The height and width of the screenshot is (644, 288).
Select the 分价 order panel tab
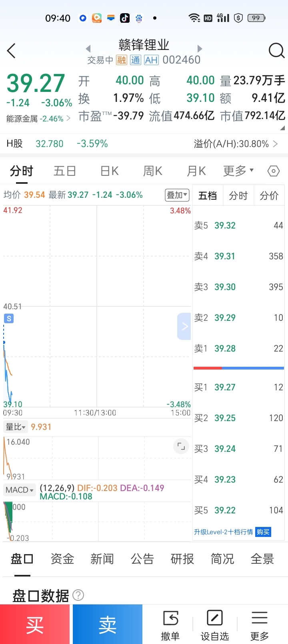[x=269, y=195]
